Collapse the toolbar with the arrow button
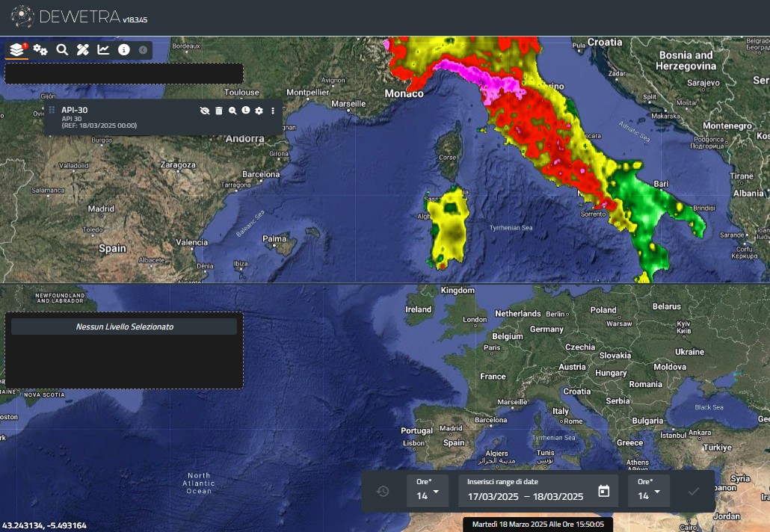 tap(143, 50)
